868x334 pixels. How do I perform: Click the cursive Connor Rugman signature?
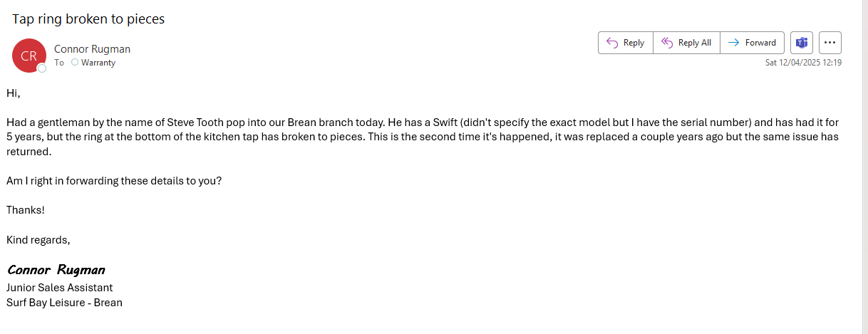pyautogui.click(x=56, y=270)
